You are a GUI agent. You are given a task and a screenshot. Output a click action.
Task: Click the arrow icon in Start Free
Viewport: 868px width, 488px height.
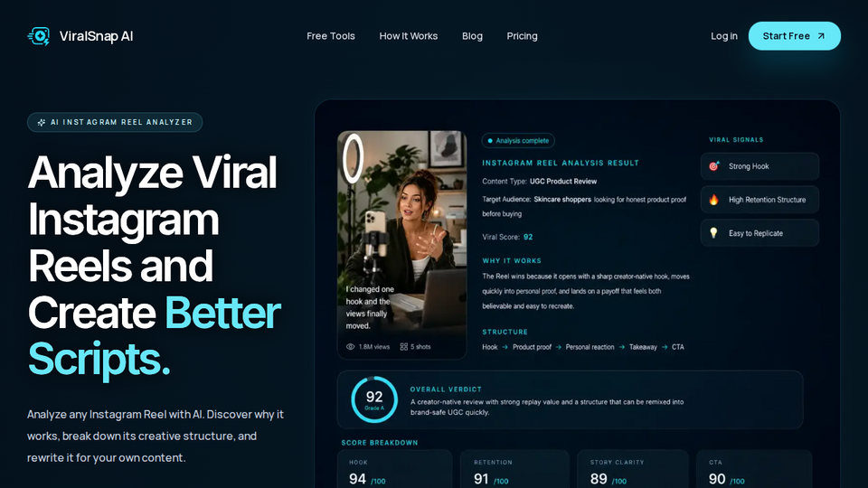coord(821,36)
